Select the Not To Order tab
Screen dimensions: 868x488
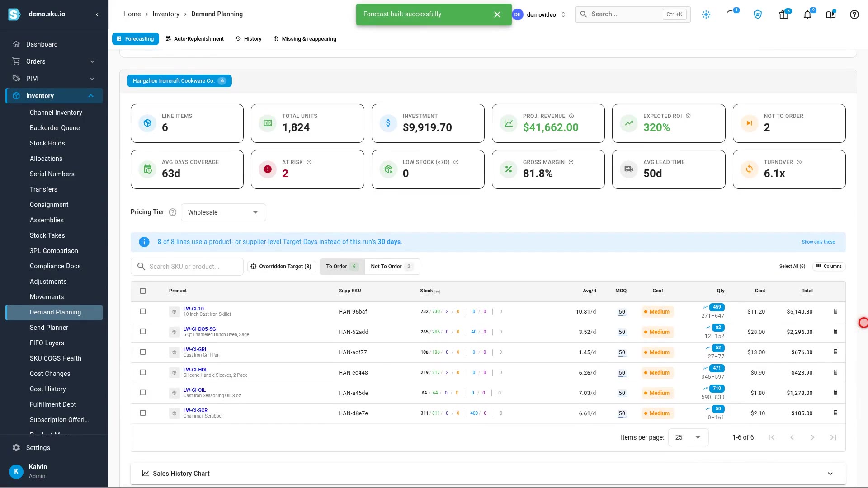(x=392, y=267)
